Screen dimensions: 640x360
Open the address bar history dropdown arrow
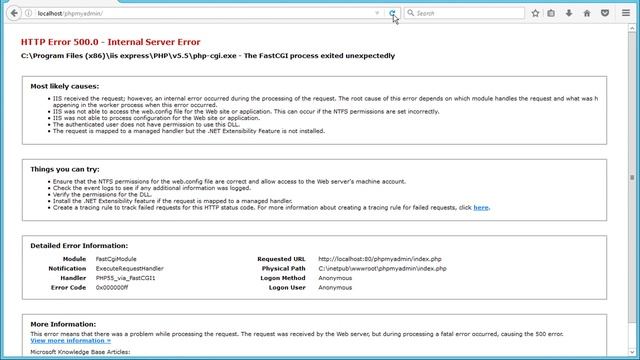pos(377,13)
